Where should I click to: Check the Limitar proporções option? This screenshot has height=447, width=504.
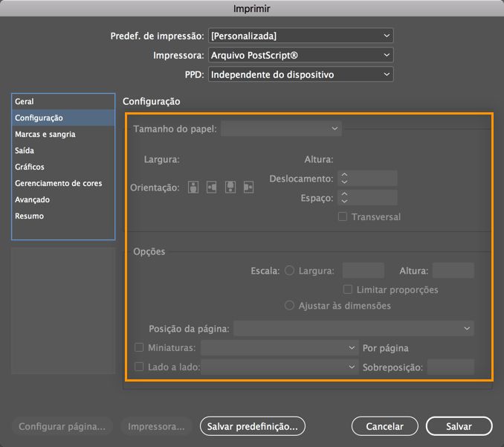pos(347,289)
